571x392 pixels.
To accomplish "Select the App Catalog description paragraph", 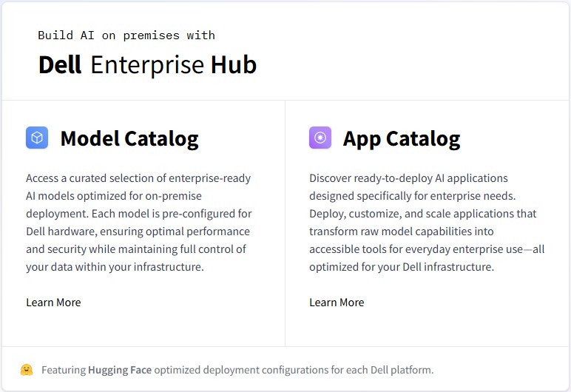I will 426,222.
